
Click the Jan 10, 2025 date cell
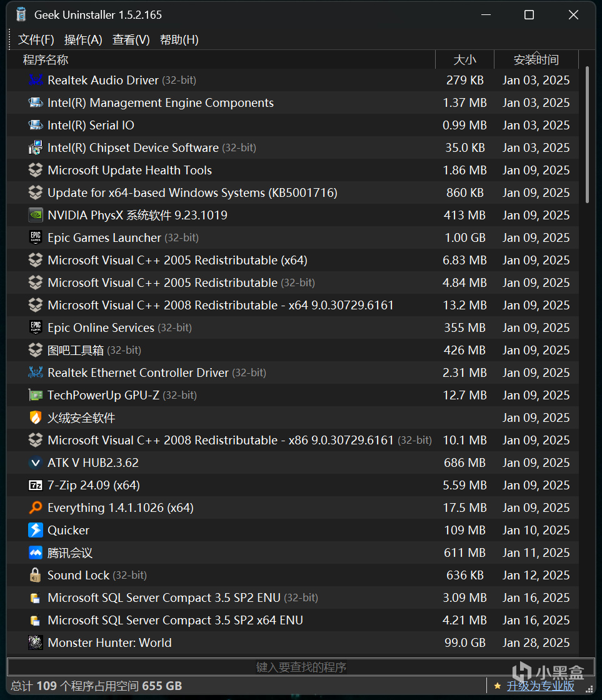(x=536, y=530)
